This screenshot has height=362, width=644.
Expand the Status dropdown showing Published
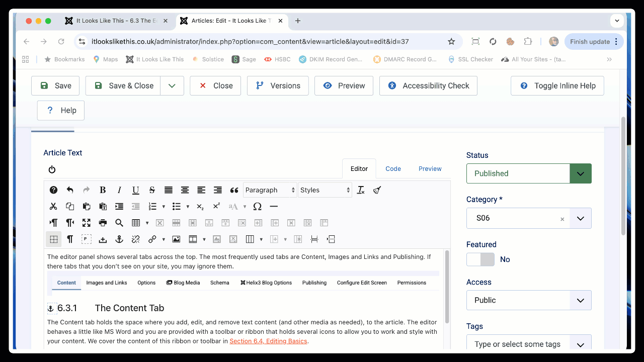580,173
